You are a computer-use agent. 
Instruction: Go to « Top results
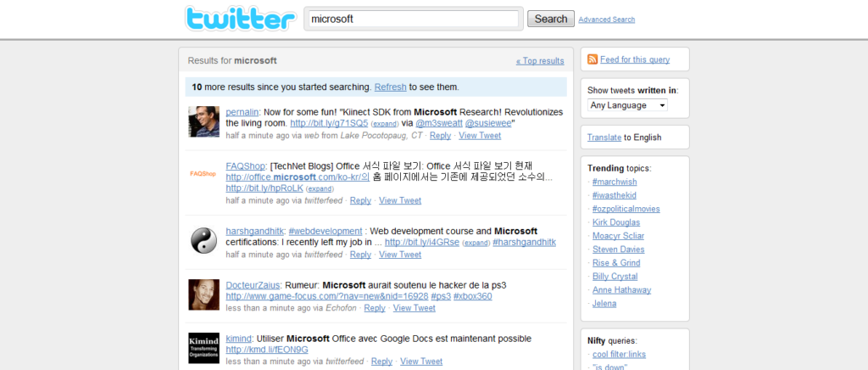[x=540, y=61]
